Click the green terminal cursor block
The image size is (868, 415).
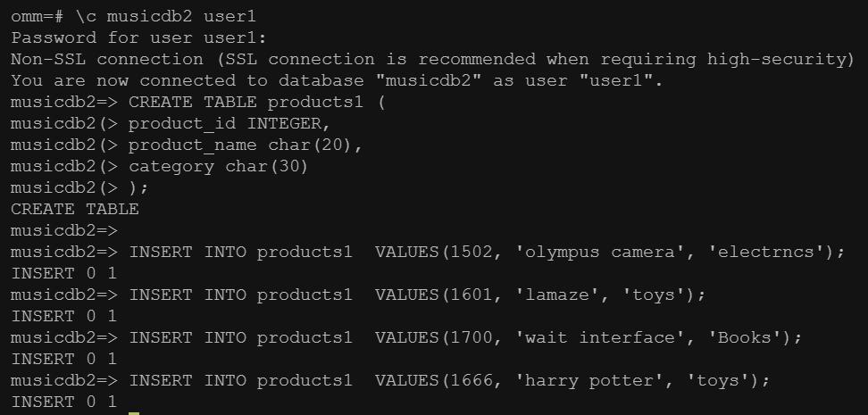click(x=134, y=411)
